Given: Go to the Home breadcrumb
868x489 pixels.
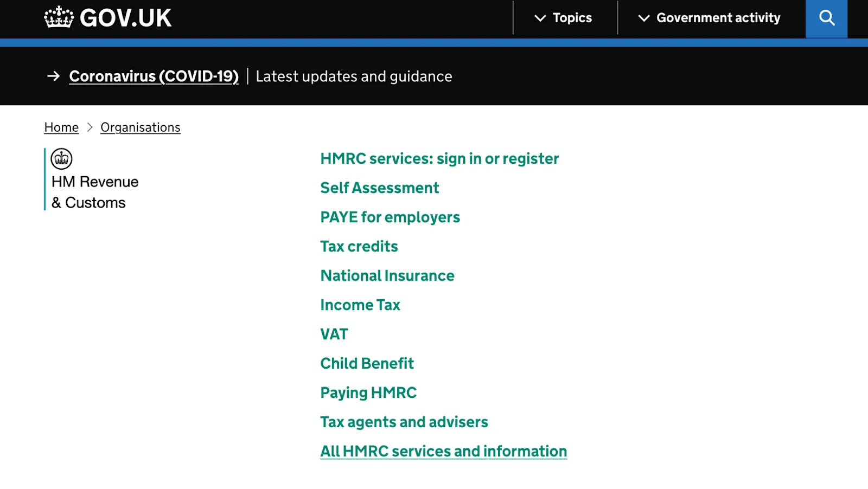Looking at the screenshot, I should click(61, 127).
